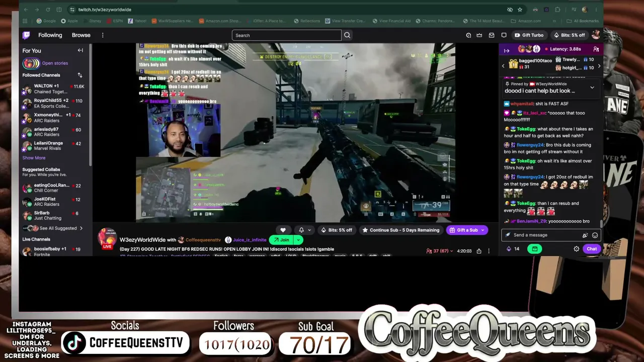Open the ESPN bookmark
The height and width of the screenshot is (362, 644).
(x=114, y=21)
